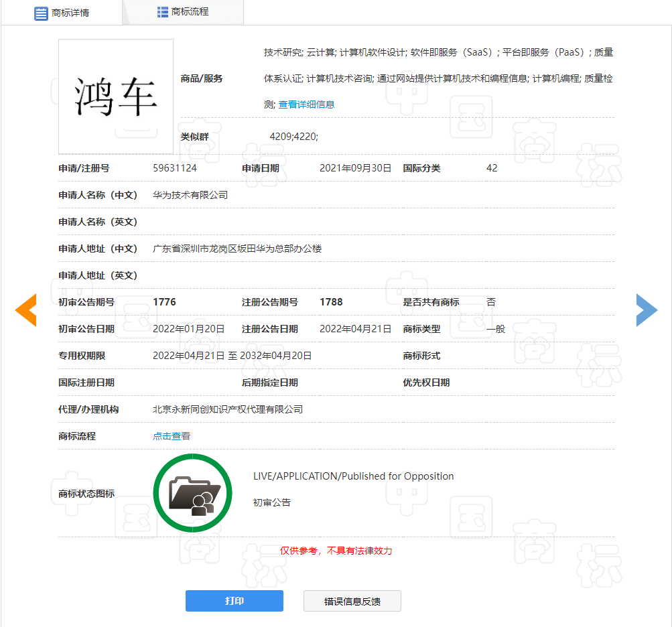Image resolution: width=672 pixels, height=627 pixels.
Task: Click the green trademark status folder icon
Action: [192, 492]
